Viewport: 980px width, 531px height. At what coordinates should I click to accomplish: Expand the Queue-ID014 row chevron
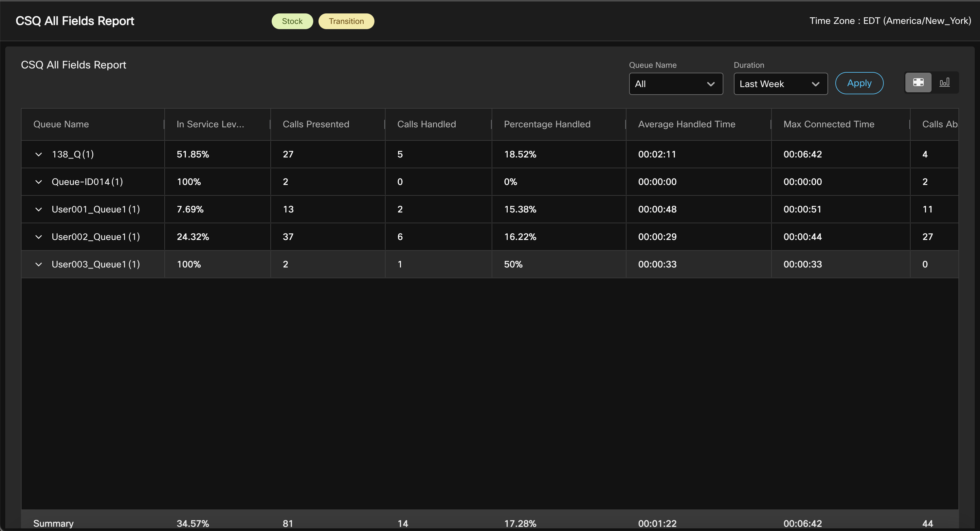(x=38, y=182)
